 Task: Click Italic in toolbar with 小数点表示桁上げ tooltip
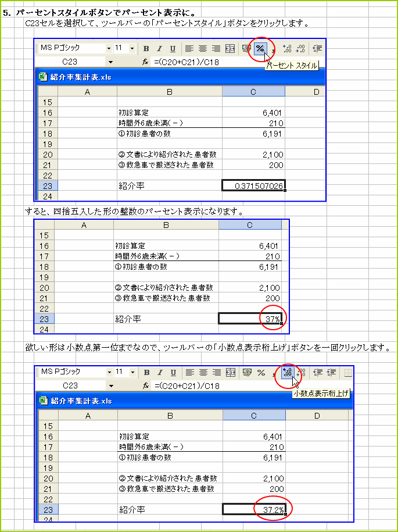pos(160,373)
